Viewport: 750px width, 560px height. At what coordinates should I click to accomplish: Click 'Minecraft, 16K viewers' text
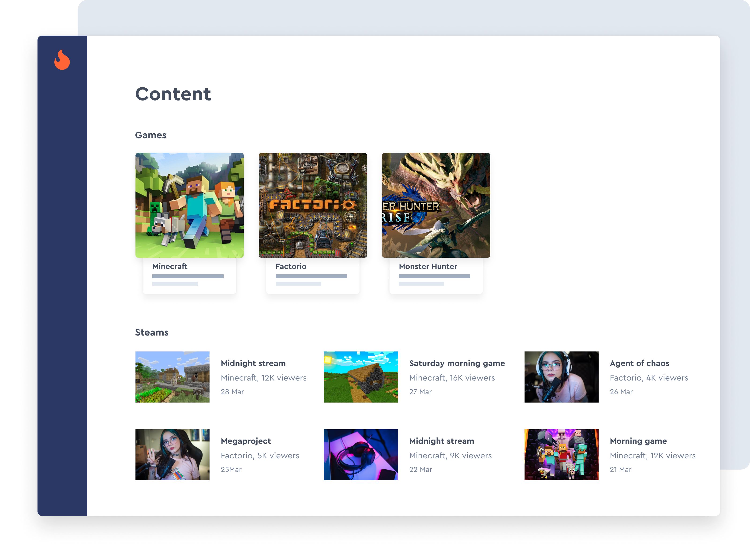[x=452, y=378]
